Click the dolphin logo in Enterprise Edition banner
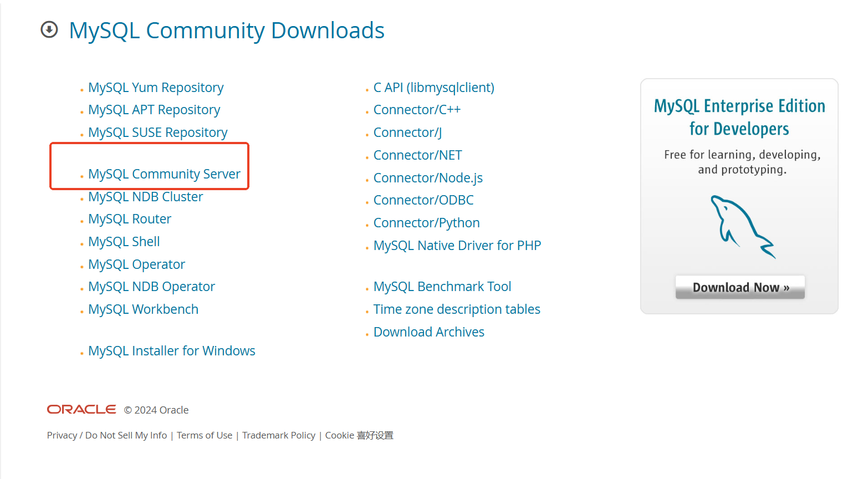This screenshot has width=868, height=479. [742, 227]
